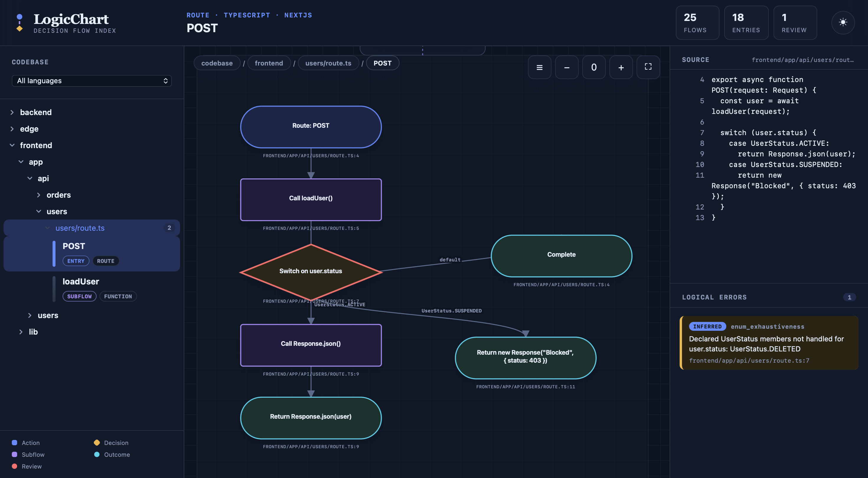
Task: Zoom out with the minus button
Action: coord(567,67)
